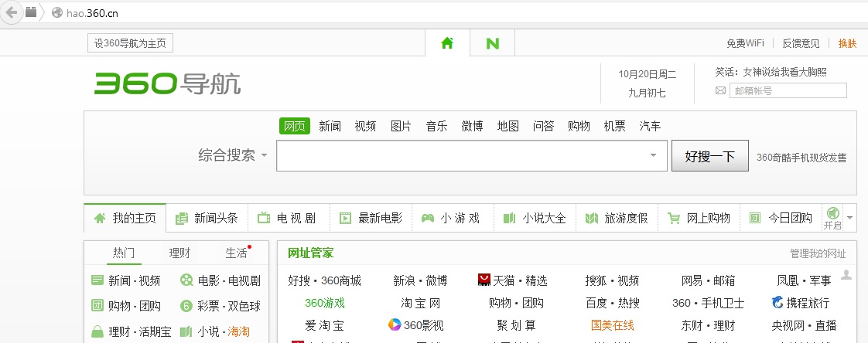Click the 新闻头条 newspaper icon
The image size is (868, 343).
pos(182,219)
